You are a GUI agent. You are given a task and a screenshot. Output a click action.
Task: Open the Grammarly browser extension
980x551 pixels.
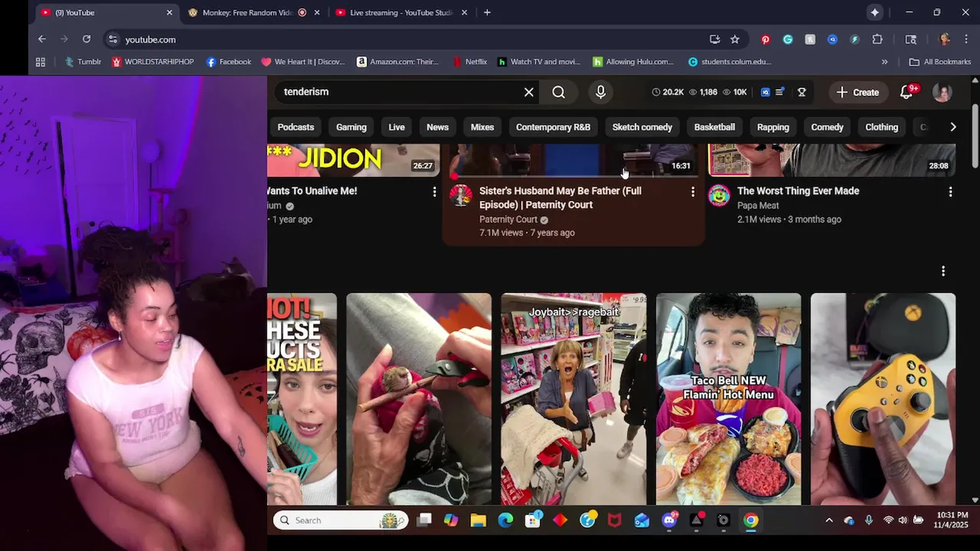click(788, 39)
